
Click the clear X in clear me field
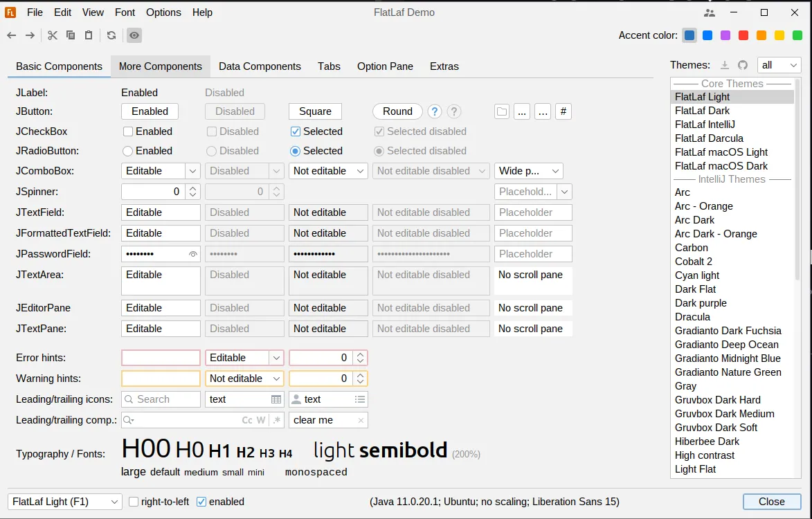(361, 420)
